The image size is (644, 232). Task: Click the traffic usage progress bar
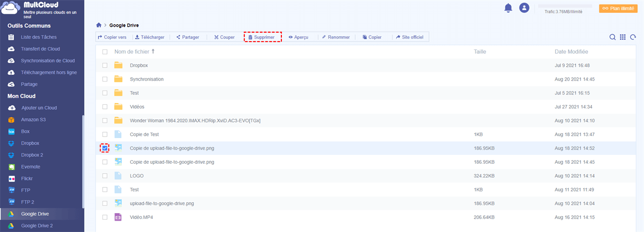coord(565,7)
